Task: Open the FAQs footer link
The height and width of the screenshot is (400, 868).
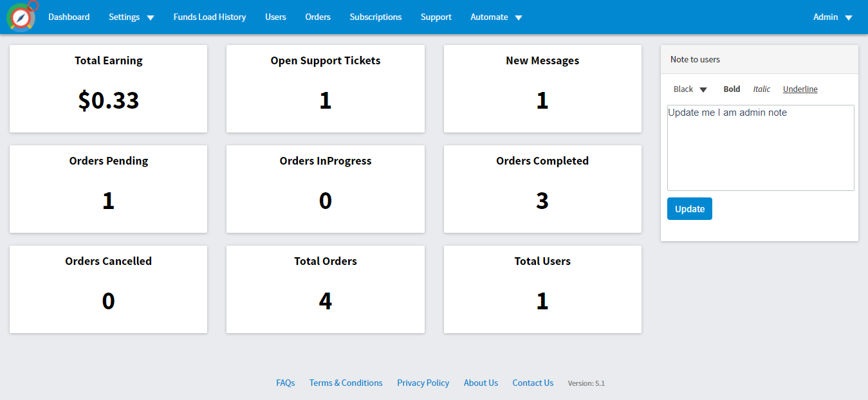Action: coord(286,383)
